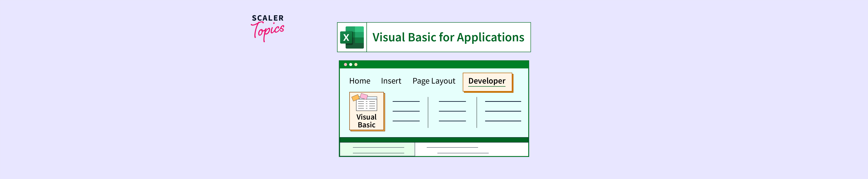Viewport: 868px width, 179px height.
Task: Click the Visual Basic for Applications title
Action: point(448,37)
